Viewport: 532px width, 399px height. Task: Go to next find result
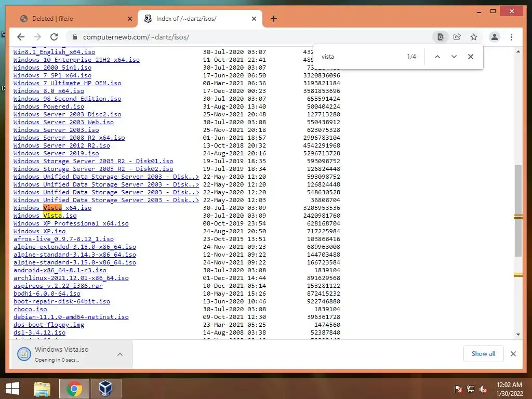[454, 57]
